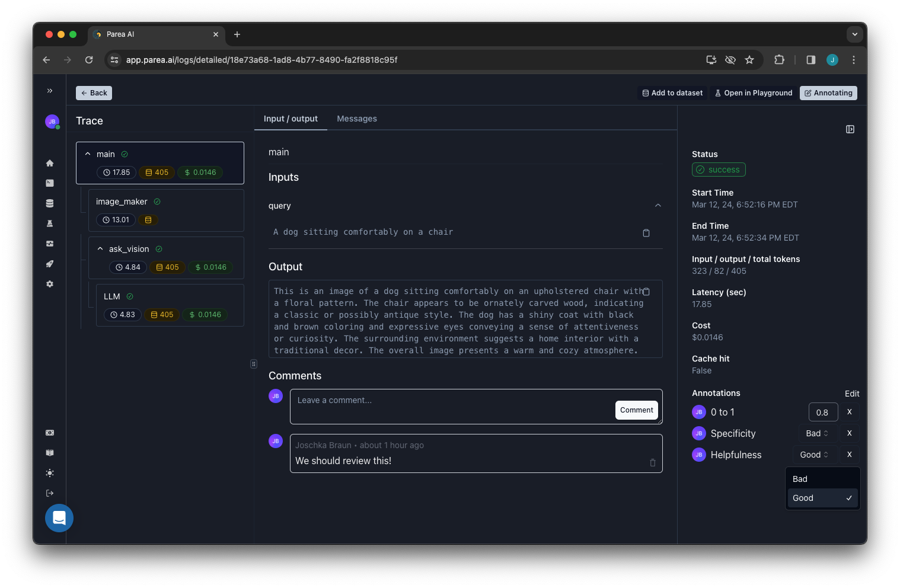Screen dimensions: 900x588
Task: Click the panel resize handle between panes
Action: 254,364
